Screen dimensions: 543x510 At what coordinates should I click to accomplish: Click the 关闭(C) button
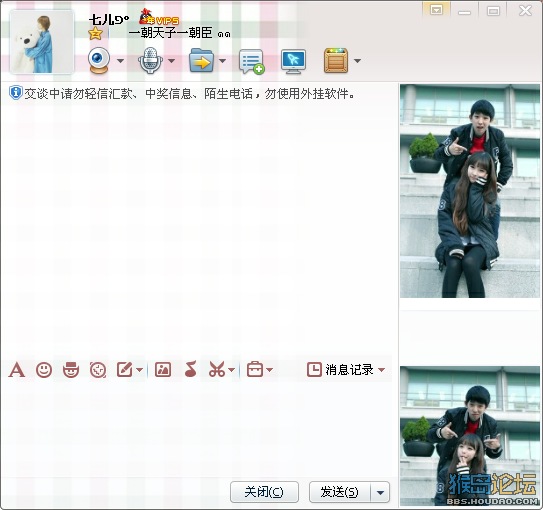(x=264, y=492)
